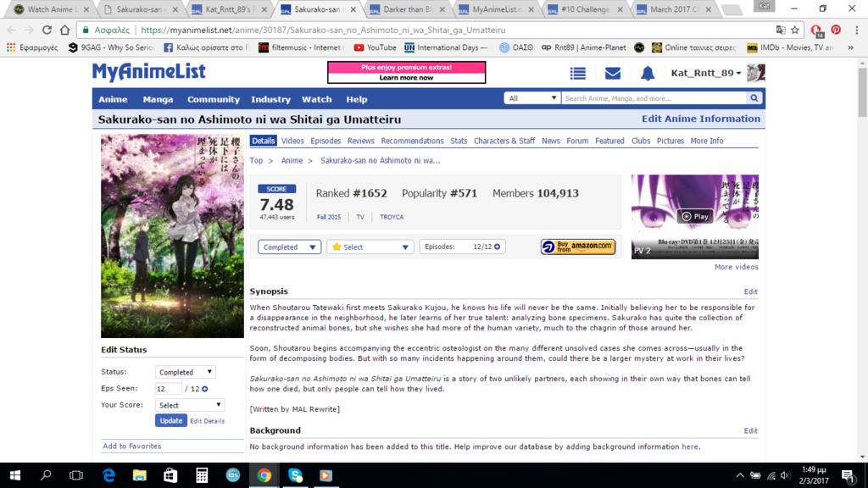Image resolution: width=868 pixels, height=488 pixels.
Task: Click Edit Anime Information link
Action: pos(701,119)
